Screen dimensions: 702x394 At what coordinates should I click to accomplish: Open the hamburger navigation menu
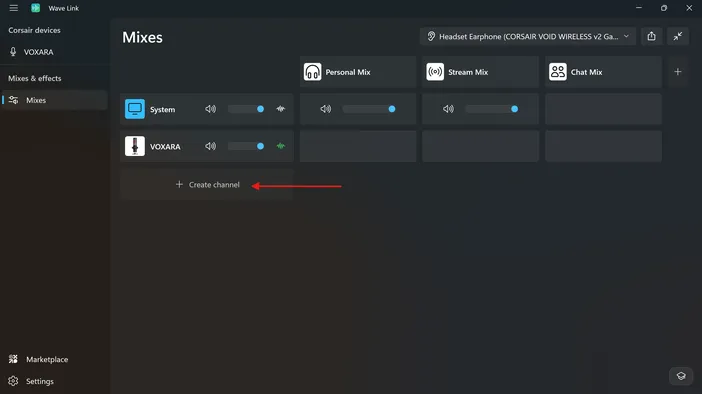[13, 8]
